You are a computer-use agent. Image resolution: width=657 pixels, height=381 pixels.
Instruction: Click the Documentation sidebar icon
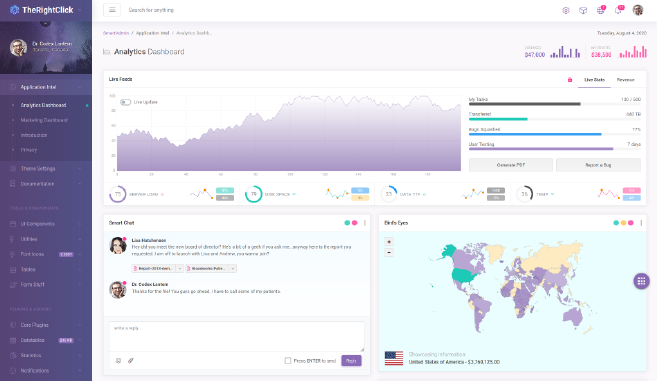[13, 184]
